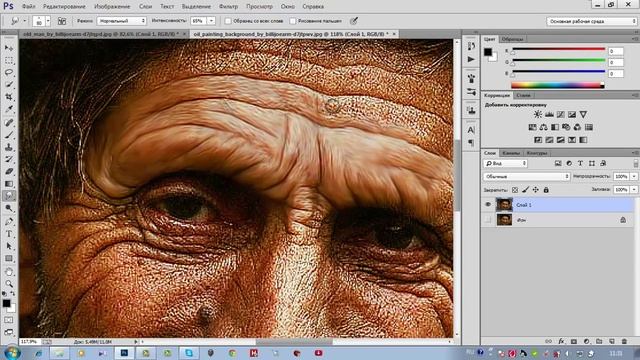Select the Gradient tool
The image size is (640, 360).
click(9, 184)
